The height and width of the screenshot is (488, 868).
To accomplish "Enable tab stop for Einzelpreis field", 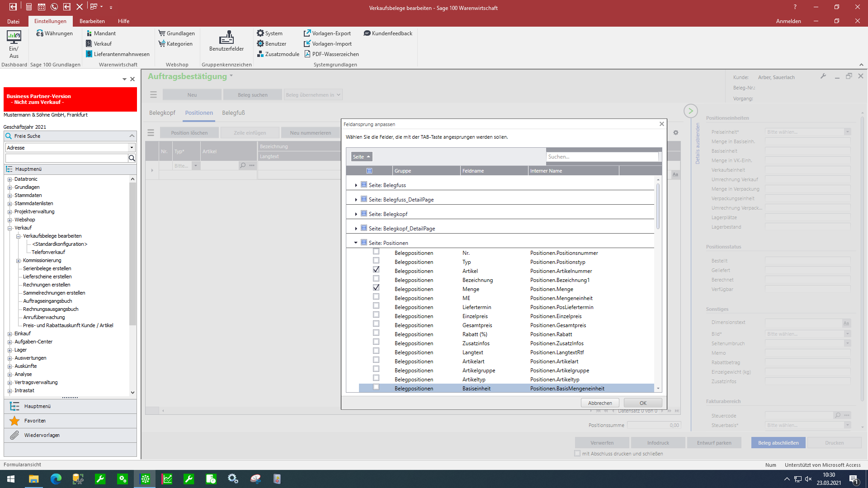I will point(376,315).
